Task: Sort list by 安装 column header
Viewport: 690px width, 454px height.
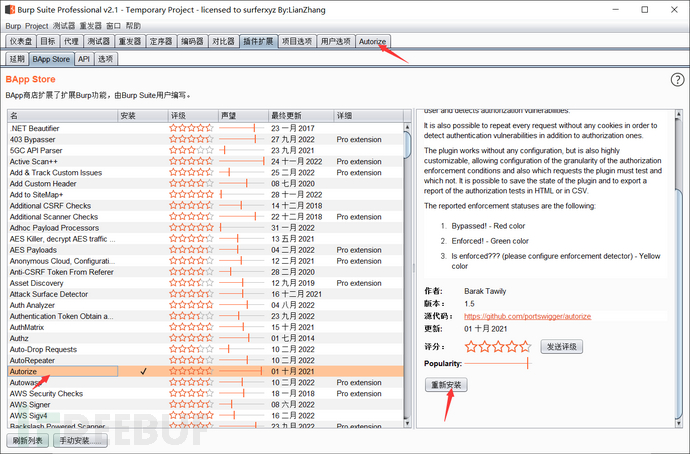Action: pos(143,116)
